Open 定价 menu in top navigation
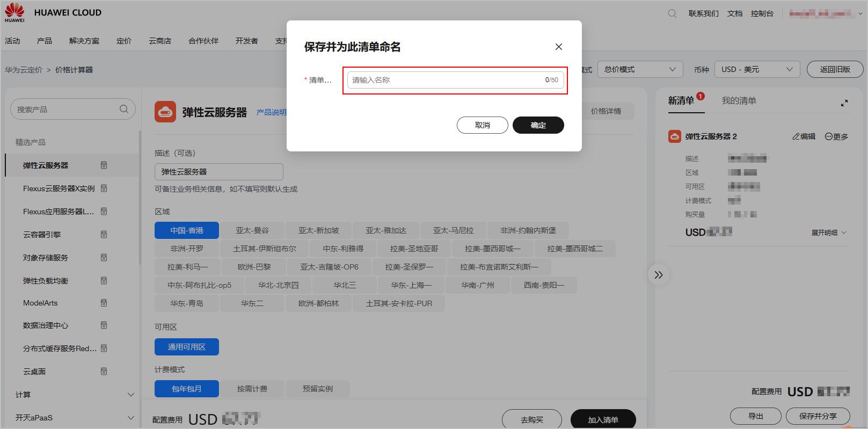This screenshot has height=429, width=868. 124,41
